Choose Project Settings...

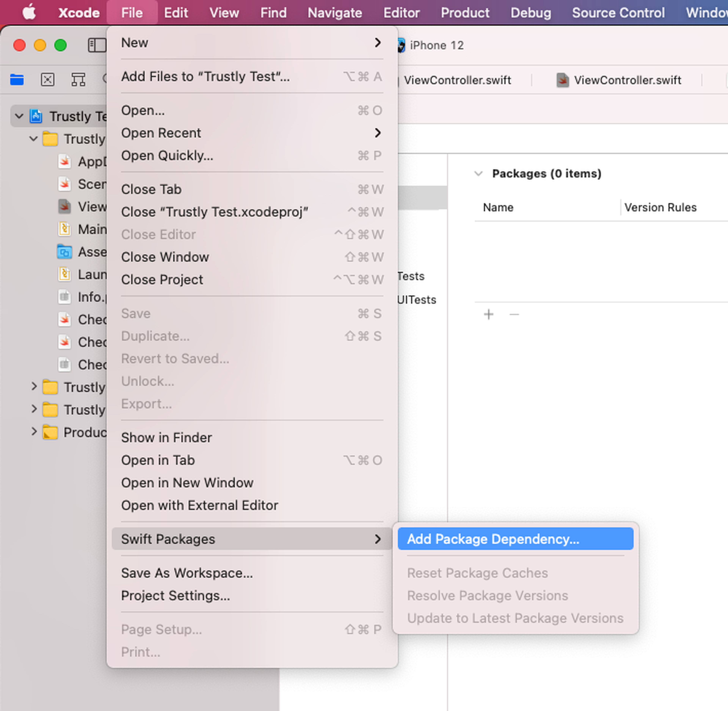click(x=252, y=596)
